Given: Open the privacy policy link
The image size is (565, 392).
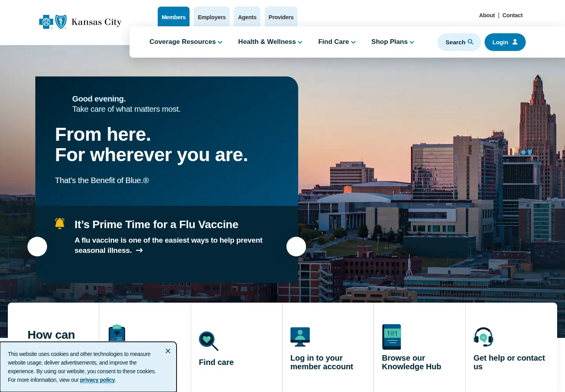Looking at the screenshot, I should [x=97, y=380].
